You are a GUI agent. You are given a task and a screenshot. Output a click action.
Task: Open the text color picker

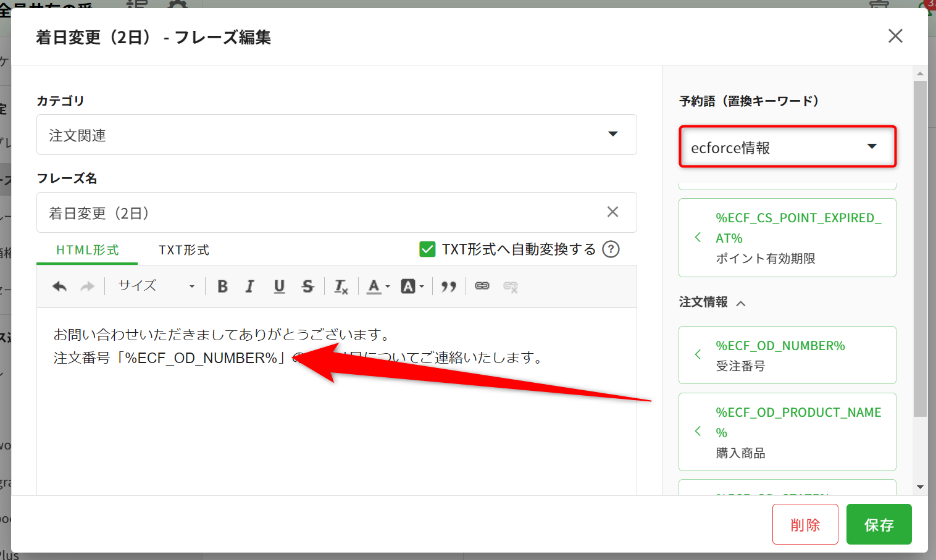[378, 286]
